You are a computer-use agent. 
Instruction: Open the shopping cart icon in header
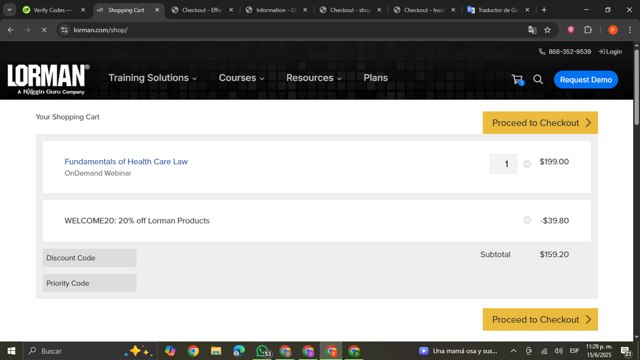pyautogui.click(x=518, y=80)
